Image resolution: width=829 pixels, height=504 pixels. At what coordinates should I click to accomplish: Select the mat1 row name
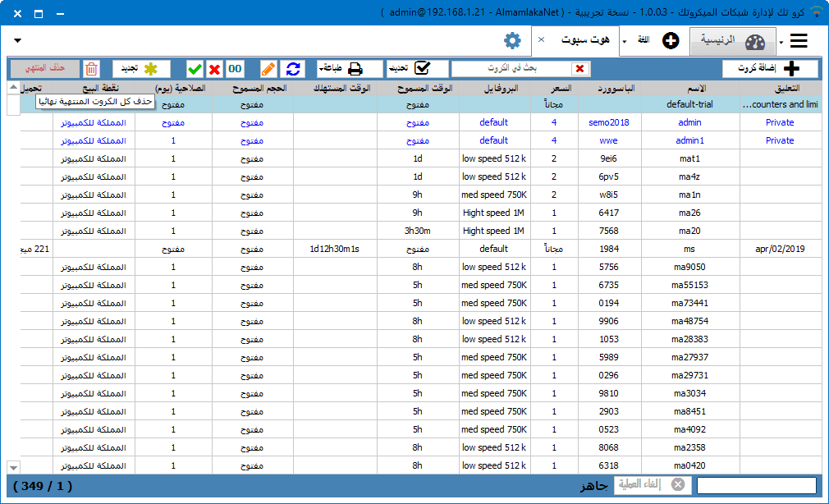tap(689, 158)
